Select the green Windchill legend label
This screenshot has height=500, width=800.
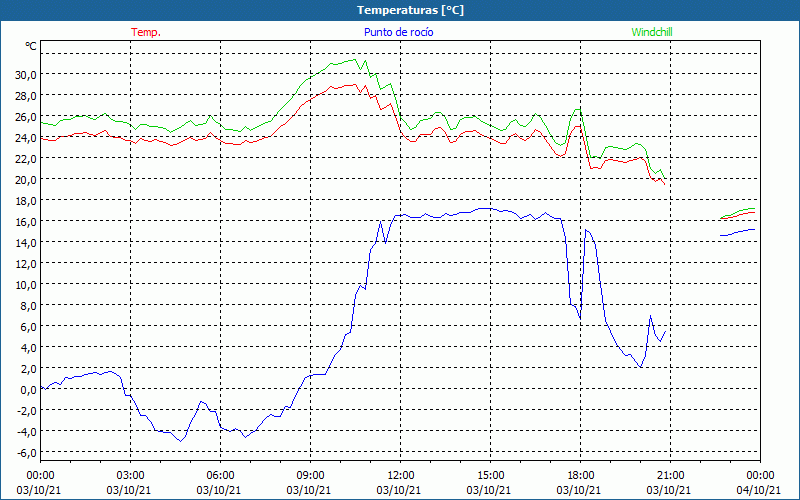pos(652,32)
